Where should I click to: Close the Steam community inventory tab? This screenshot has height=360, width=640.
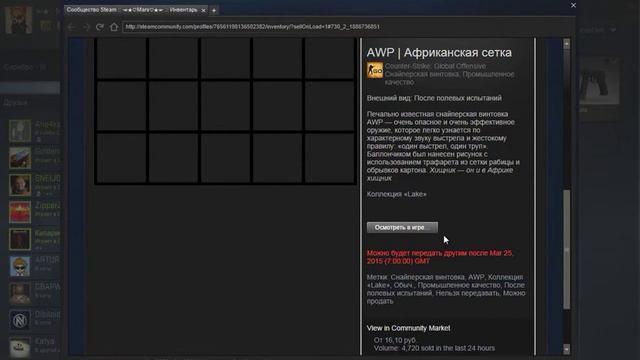coord(203,10)
